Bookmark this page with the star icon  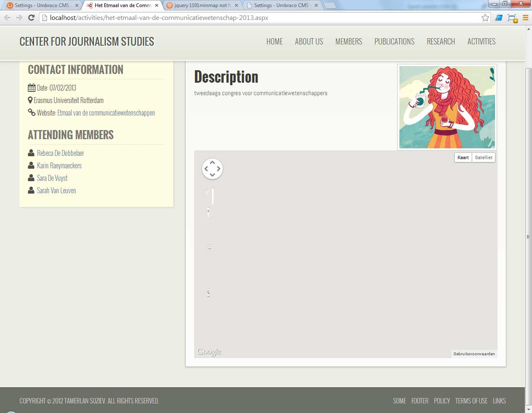pyautogui.click(x=485, y=17)
